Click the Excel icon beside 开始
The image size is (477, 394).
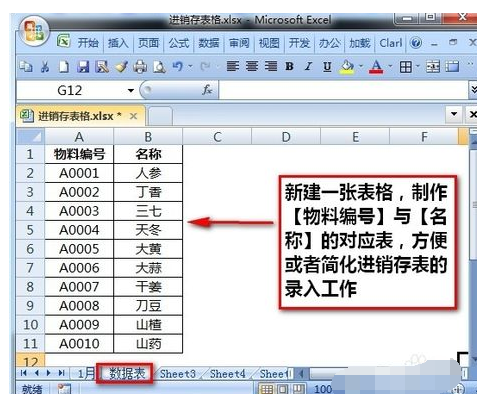63,41
